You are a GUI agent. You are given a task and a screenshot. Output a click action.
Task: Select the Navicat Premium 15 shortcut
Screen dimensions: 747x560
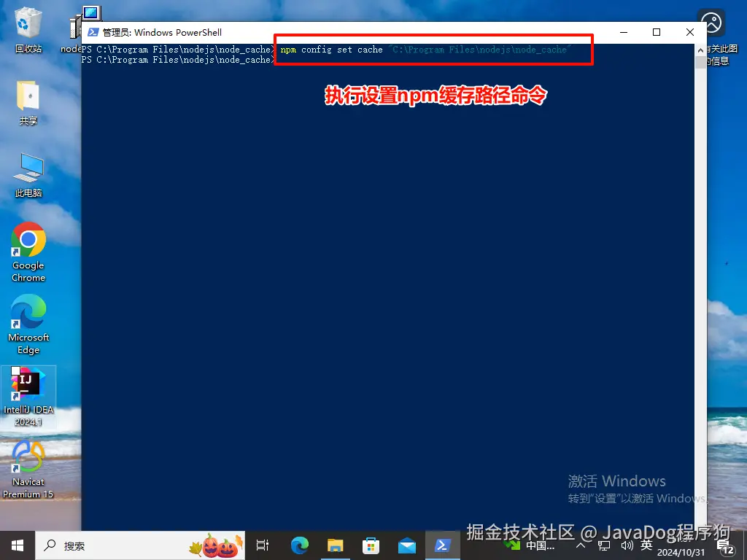(28, 469)
